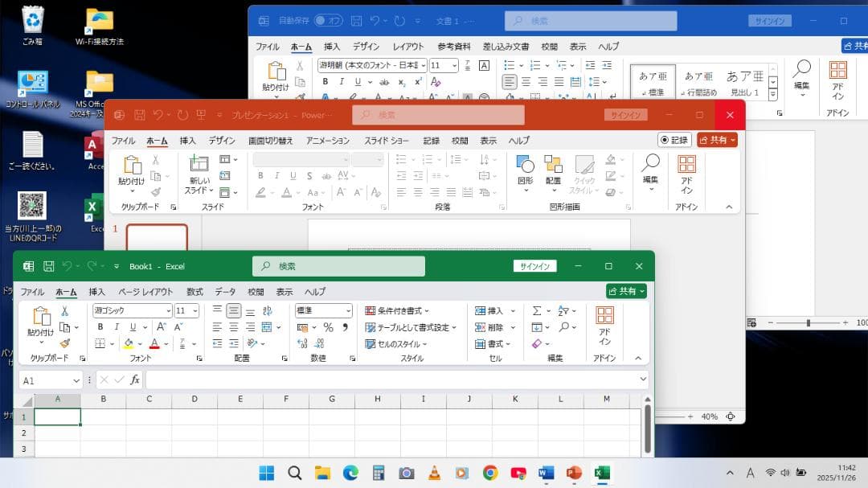Click the insert function fx icon
Screen dimensions: 868x488
pyautogui.click(x=135, y=379)
